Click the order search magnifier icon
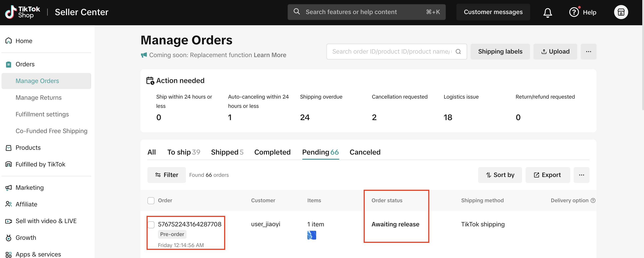Image resolution: width=644 pixels, height=258 pixels. pyautogui.click(x=458, y=51)
